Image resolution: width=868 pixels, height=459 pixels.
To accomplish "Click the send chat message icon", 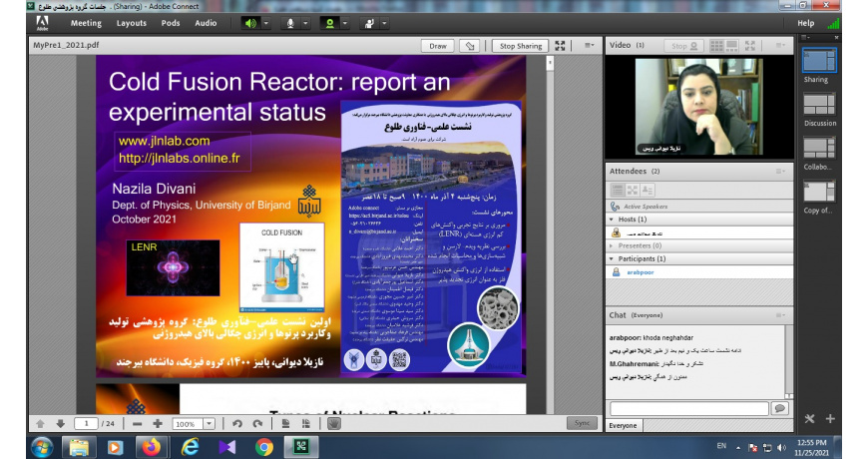I will (x=780, y=409).
